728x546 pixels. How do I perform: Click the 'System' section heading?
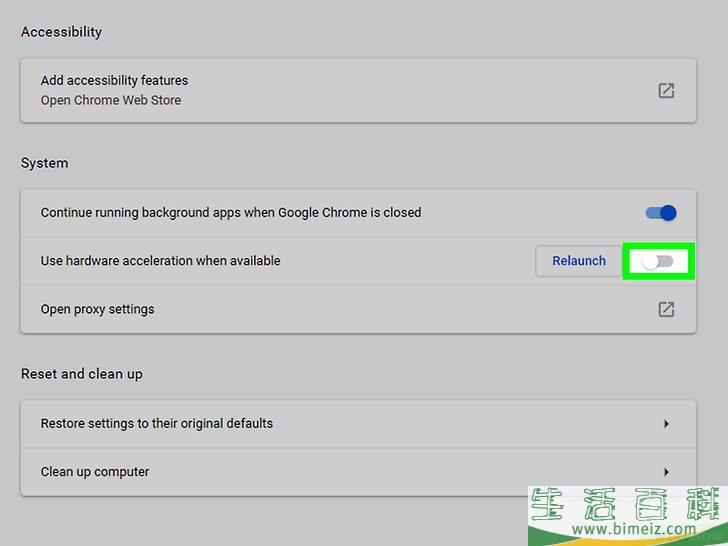tap(45, 163)
